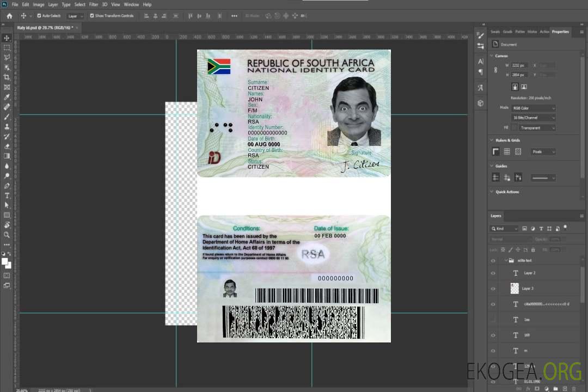Screen dimensions: 588x392
Task: Click the canvas width W field
Action: click(x=519, y=65)
